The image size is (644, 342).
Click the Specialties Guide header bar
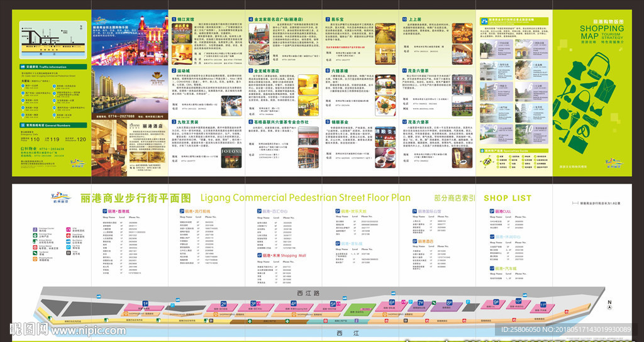click(x=514, y=151)
